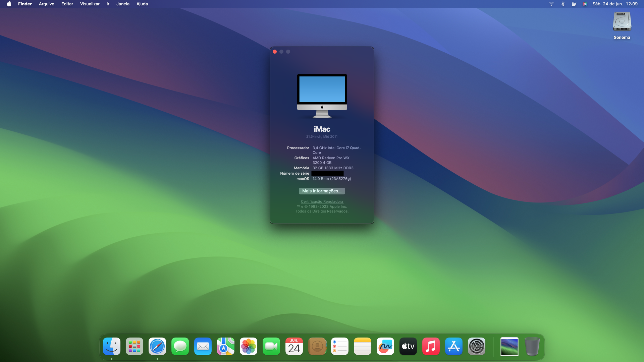
Task: Open Maps app in dock
Action: 226,346
